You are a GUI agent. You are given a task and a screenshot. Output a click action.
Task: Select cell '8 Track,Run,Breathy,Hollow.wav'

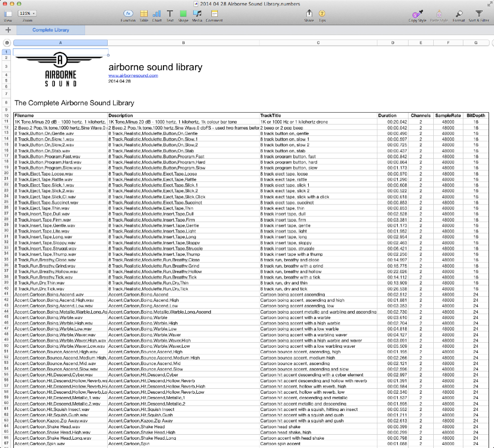(x=60, y=272)
